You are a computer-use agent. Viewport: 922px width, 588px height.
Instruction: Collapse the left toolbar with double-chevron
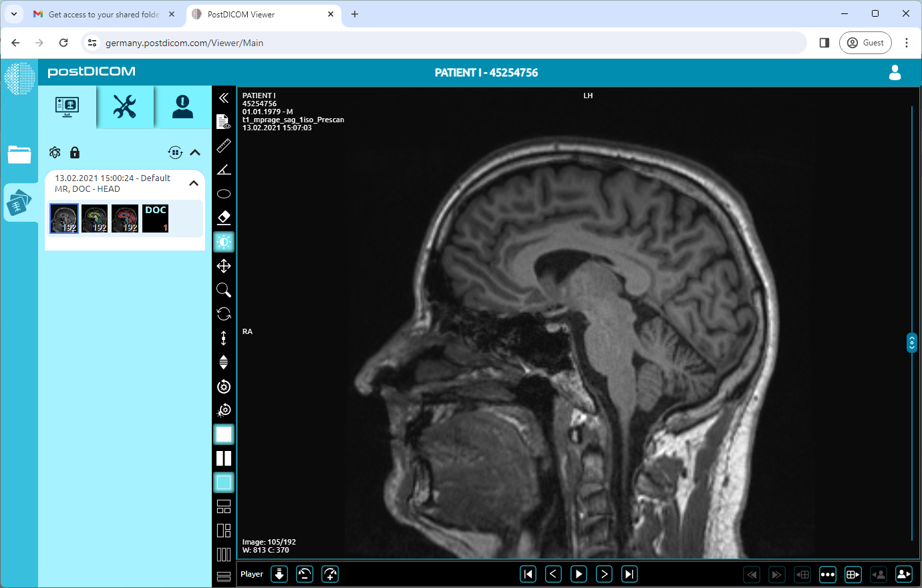pos(224,98)
